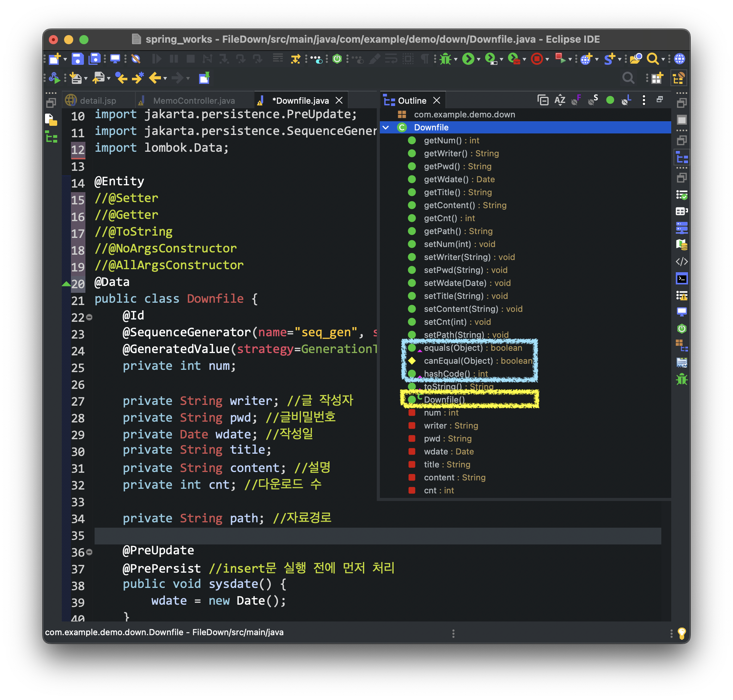
Task: Collapse the Downfile class node in the Outline
Action: point(386,127)
